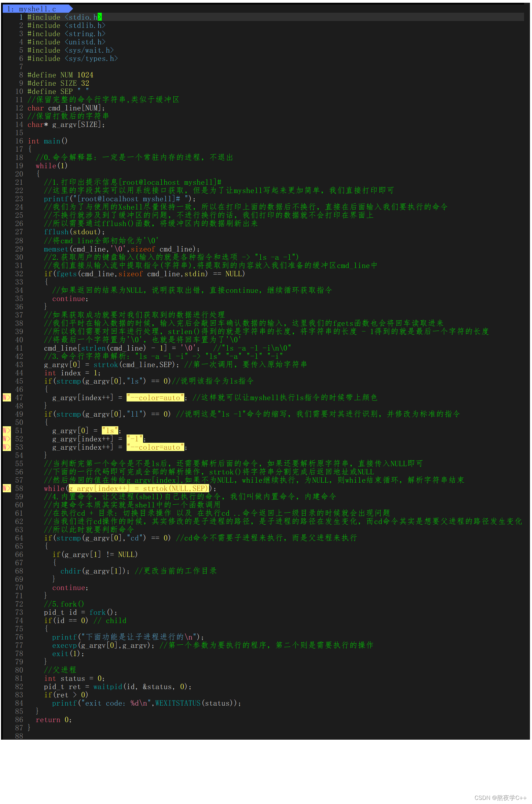Click the '#include <sys/types.h>' line

tap(73, 58)
